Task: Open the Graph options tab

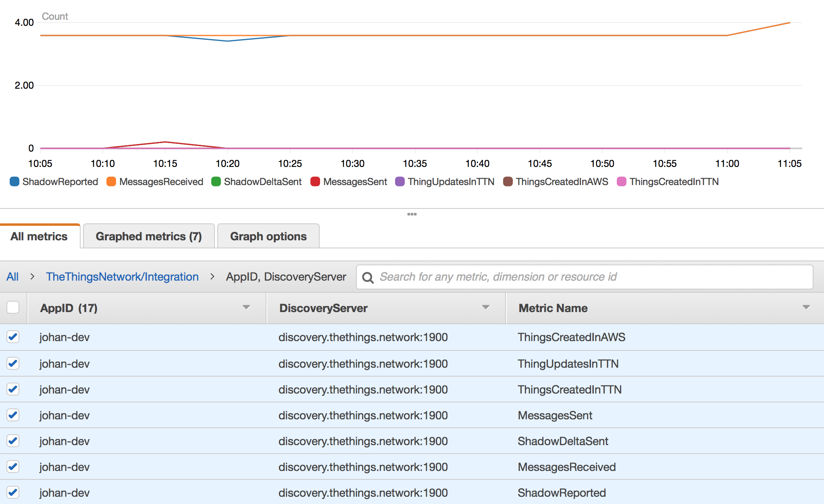Action: [x=268, y=236]
